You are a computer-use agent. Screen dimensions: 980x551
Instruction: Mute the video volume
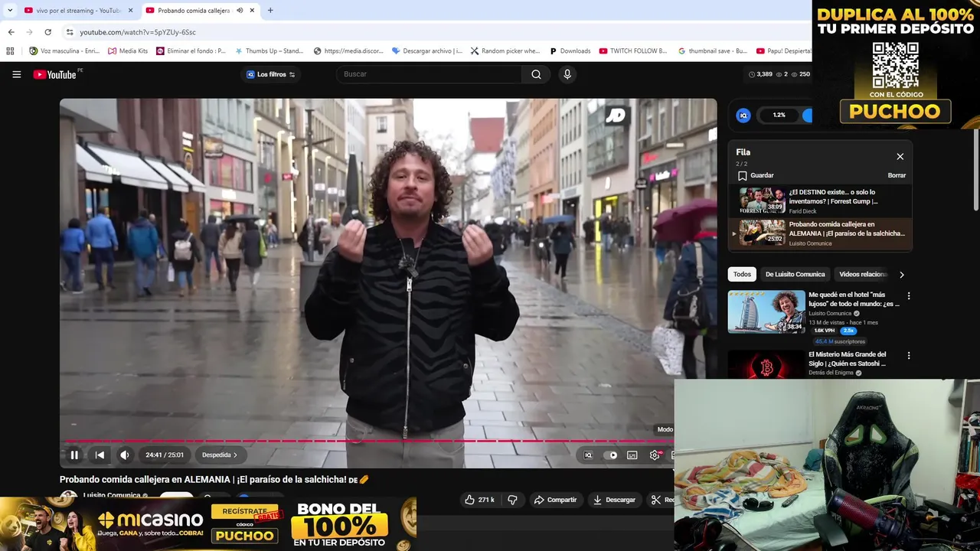(125, 455)
